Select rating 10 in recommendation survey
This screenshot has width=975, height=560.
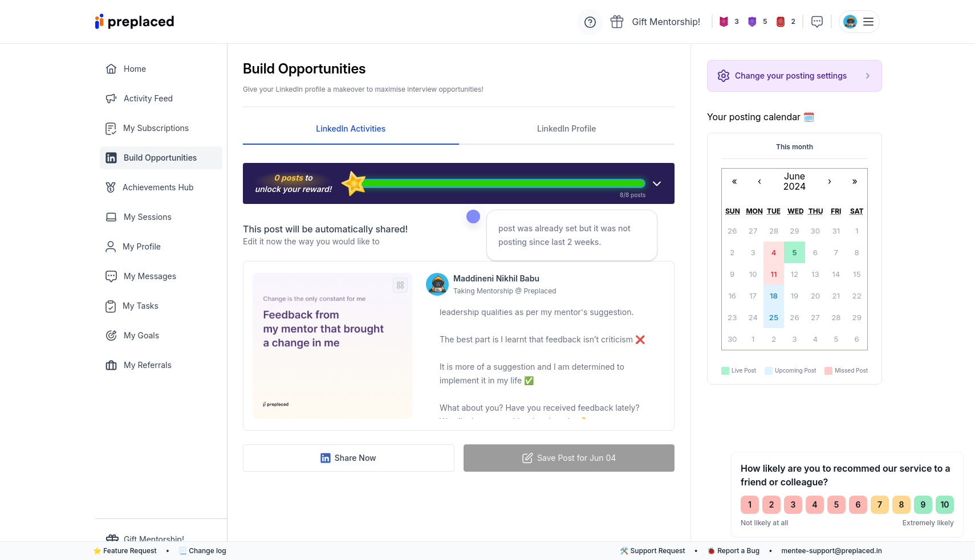point(945,505)
